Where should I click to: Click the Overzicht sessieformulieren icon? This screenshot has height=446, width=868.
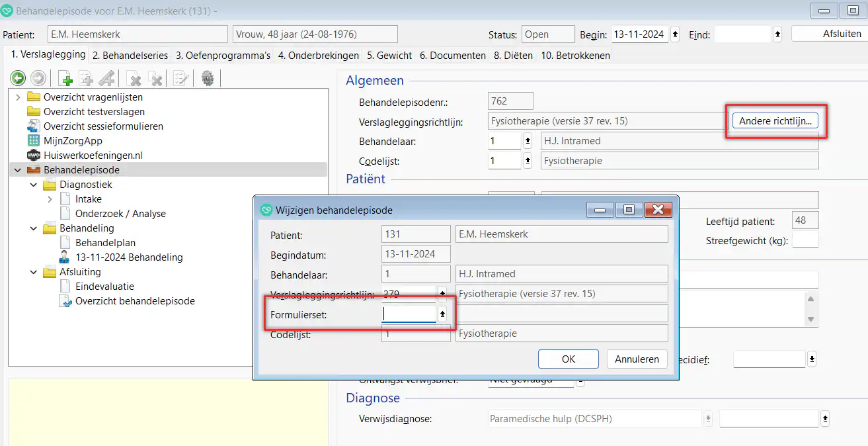[x=34, y=126]
